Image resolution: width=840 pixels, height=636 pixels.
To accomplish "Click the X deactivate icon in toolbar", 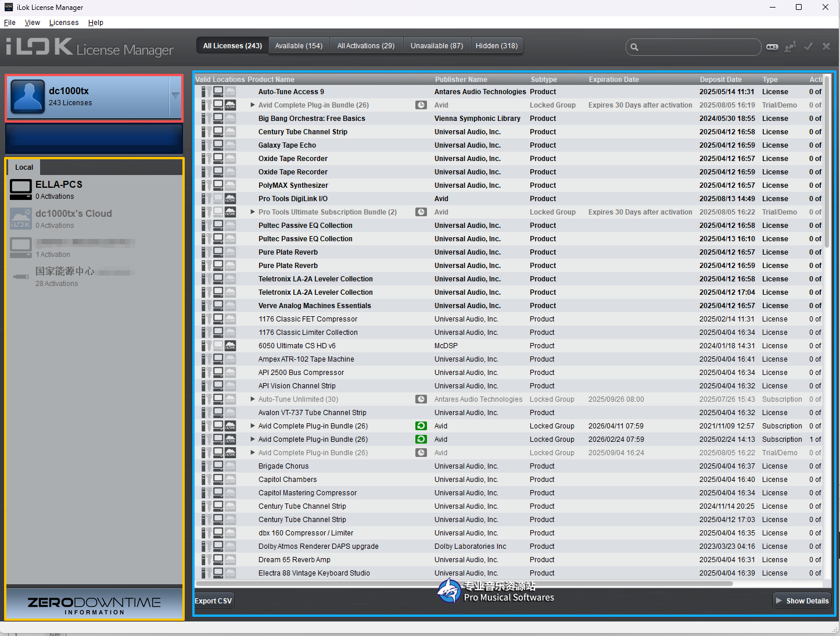I will (x=826, y=47).
